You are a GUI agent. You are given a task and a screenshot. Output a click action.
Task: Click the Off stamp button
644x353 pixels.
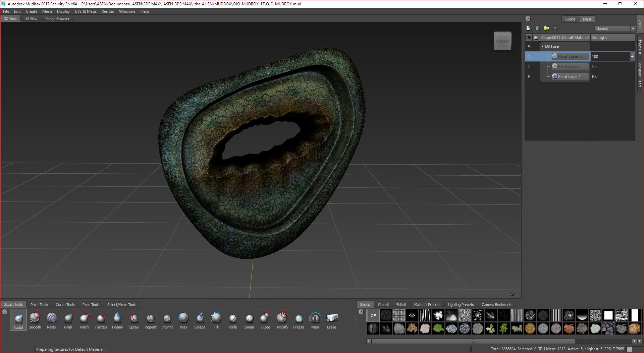tap(373, 316)
